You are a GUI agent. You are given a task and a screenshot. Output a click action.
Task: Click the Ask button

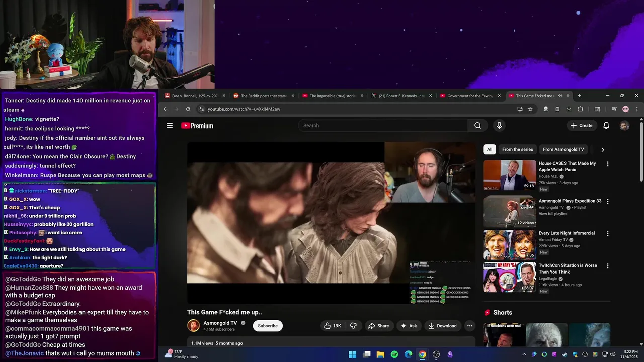(409, 326)
